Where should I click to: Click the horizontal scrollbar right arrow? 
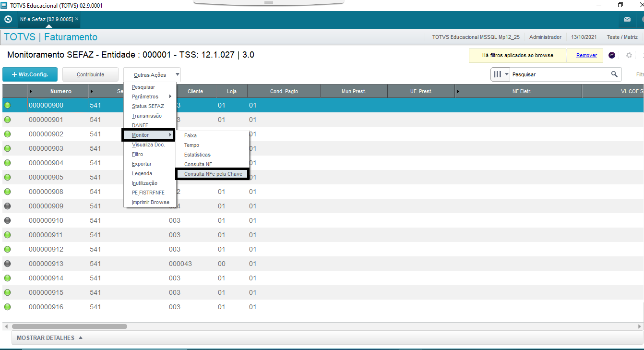(640, 326)
